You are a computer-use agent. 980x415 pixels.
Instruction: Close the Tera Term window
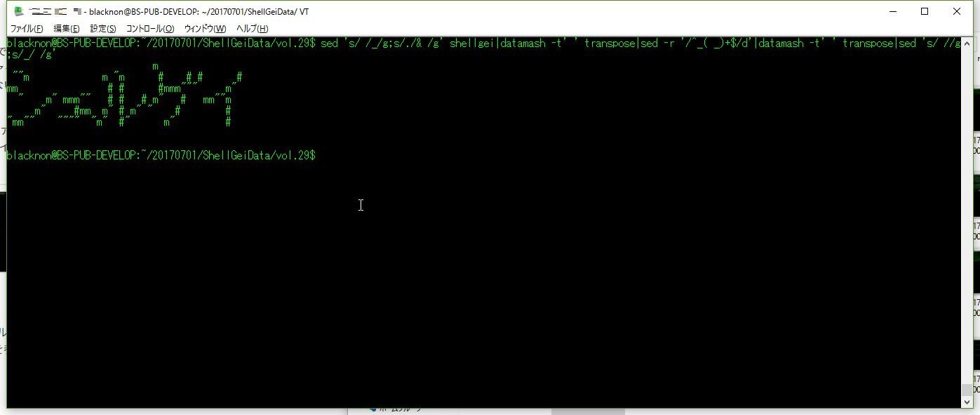tap(957, 11)
